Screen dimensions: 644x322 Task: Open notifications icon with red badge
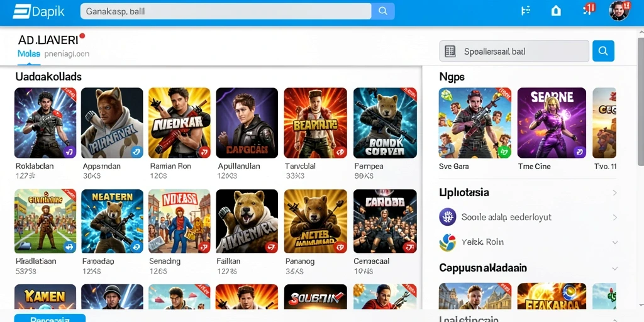click(x=589, y=9)
